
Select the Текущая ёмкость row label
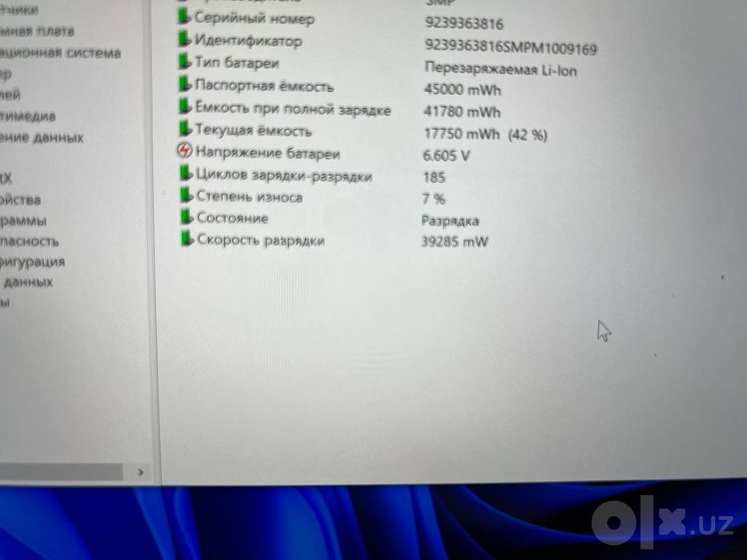254,130
